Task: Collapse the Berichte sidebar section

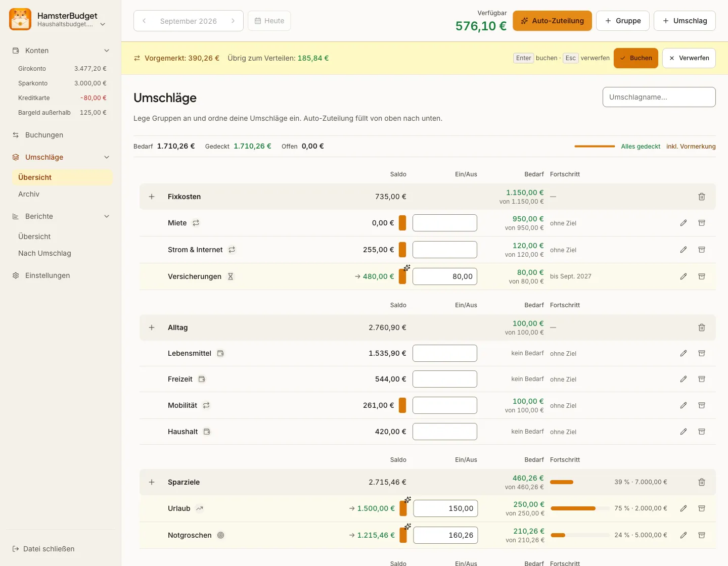Action: [x=107, y=216]
